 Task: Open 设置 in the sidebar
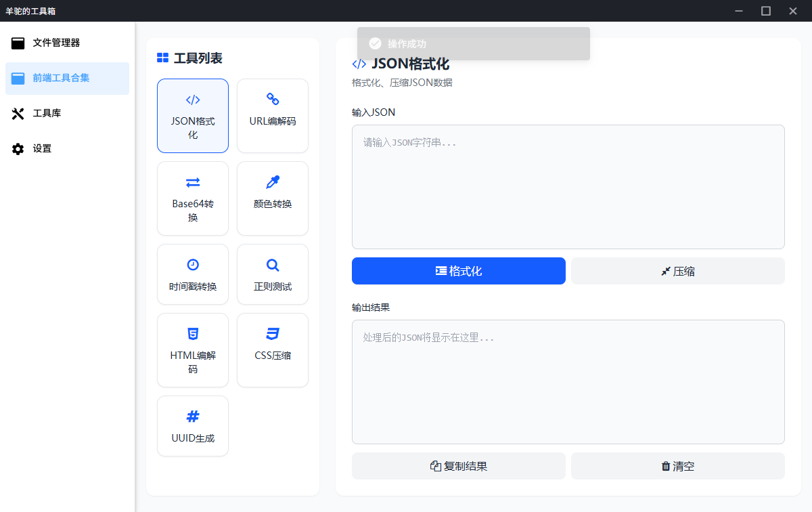click(67, 149)
